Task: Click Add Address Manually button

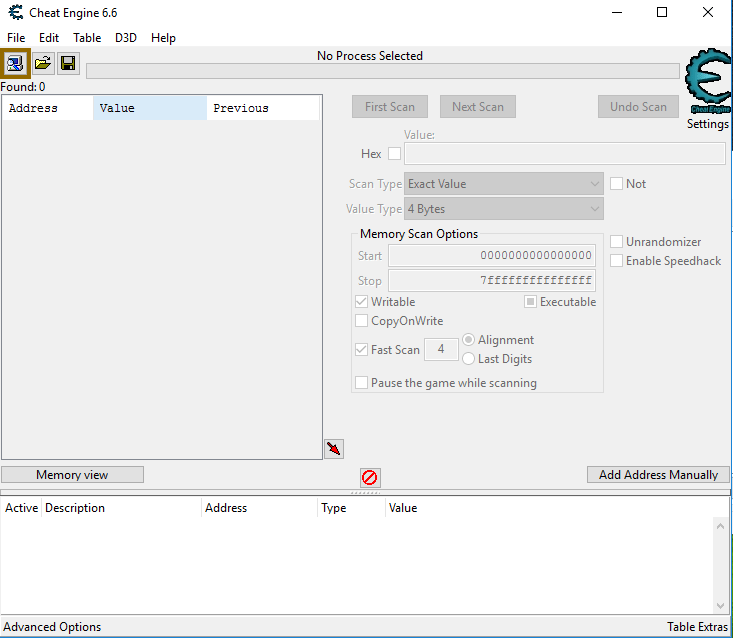Action: click(x=658, y=475)
